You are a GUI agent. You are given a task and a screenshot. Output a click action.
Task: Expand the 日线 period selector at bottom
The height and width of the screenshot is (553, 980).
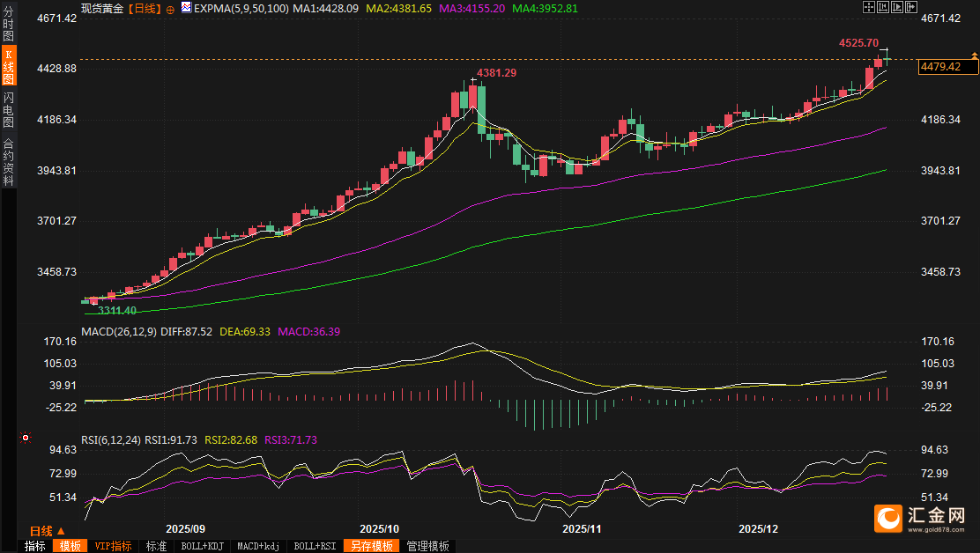47,531
